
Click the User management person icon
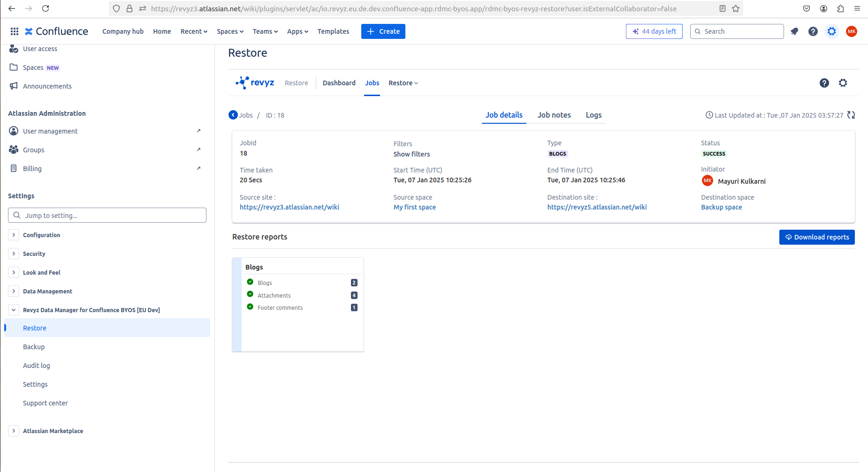point(14,131)
